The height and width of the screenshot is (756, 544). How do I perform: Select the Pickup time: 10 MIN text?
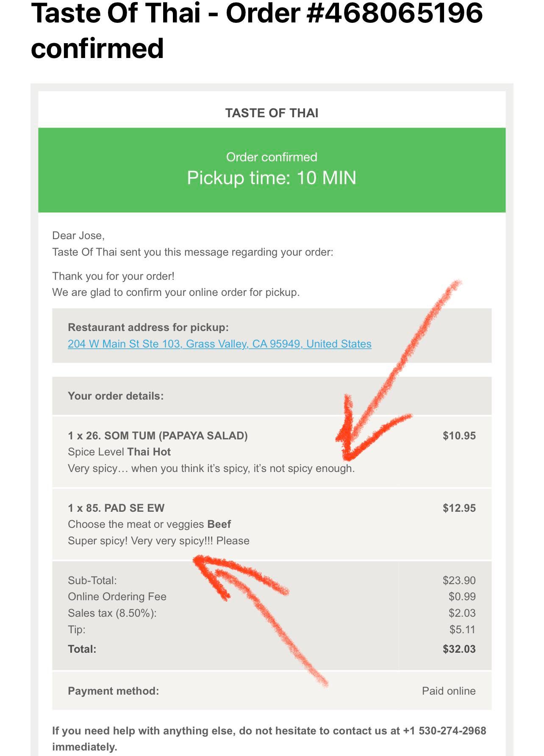coord(272,178)
